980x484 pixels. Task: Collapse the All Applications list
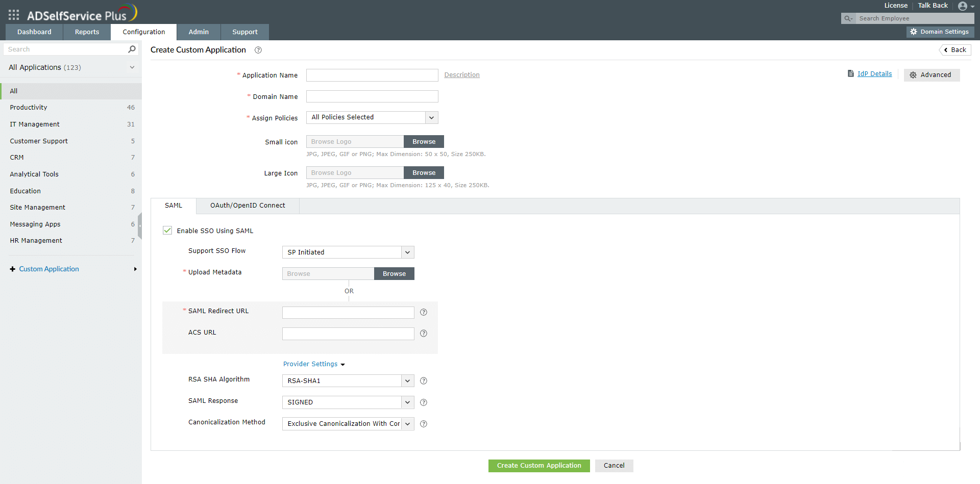click(132, 67)
